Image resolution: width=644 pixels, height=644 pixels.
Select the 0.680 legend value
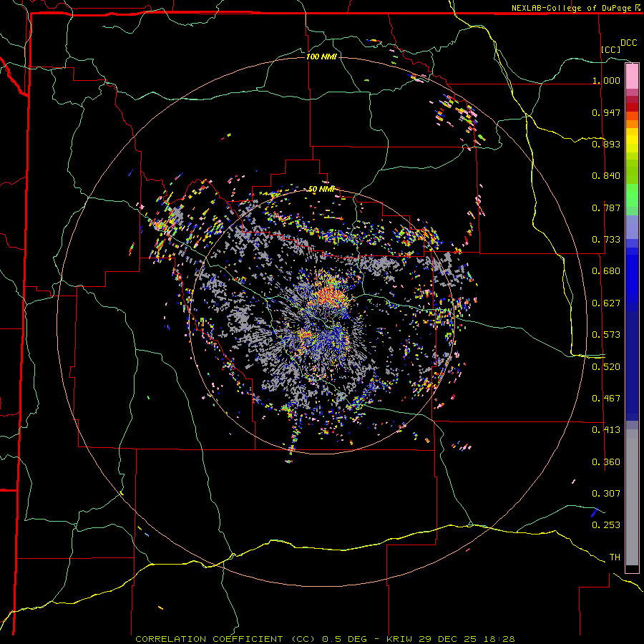click(x=606, y=271)
